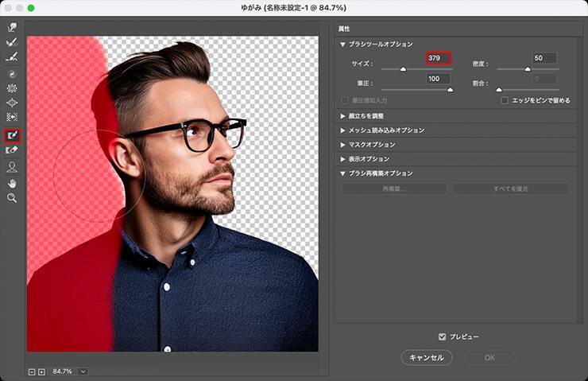Open the 84.7% zoom level dropdown
The image size is (588, 381).
coord(83,371)
